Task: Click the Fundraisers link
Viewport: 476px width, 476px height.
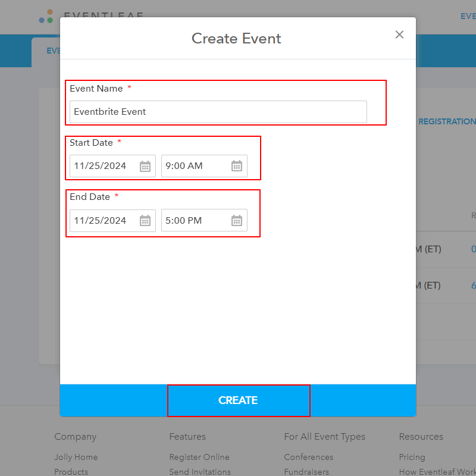Action: pos(306,471)
